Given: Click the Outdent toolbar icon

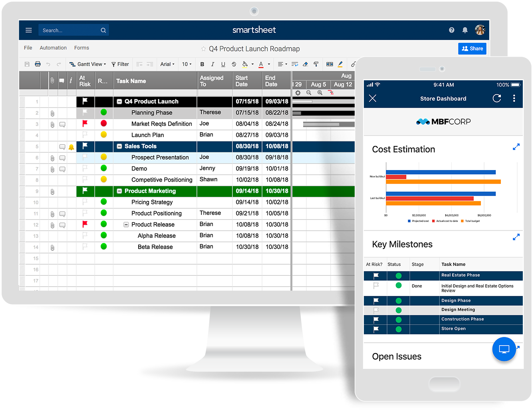Looking at the screenshot, I should (139, 64).
